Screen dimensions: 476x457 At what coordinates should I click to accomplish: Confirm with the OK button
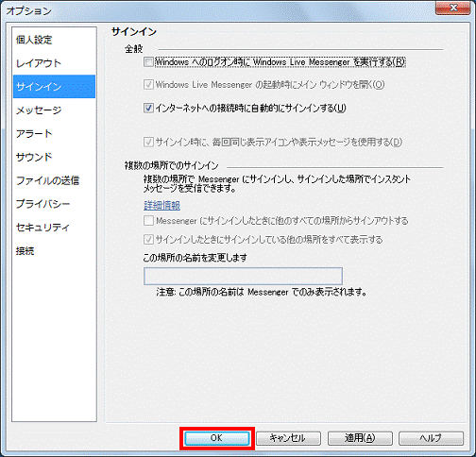217,438
